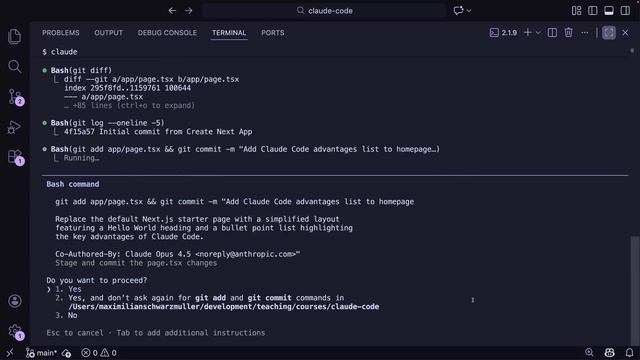The width and height of the screenshot is (640, 360).
Task: Split the terminal
Action: pyautogui.click(x=552, y=33)
